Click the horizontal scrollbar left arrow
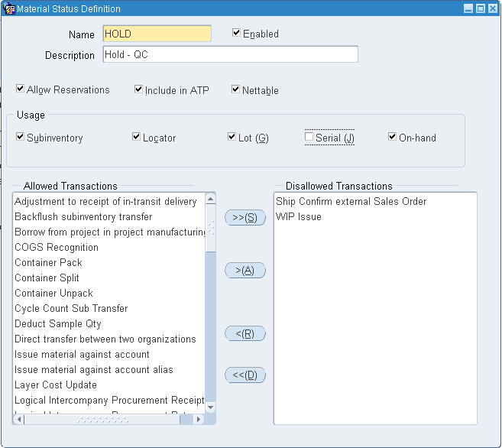Screen dimensions: 502x448 (18, 419)
